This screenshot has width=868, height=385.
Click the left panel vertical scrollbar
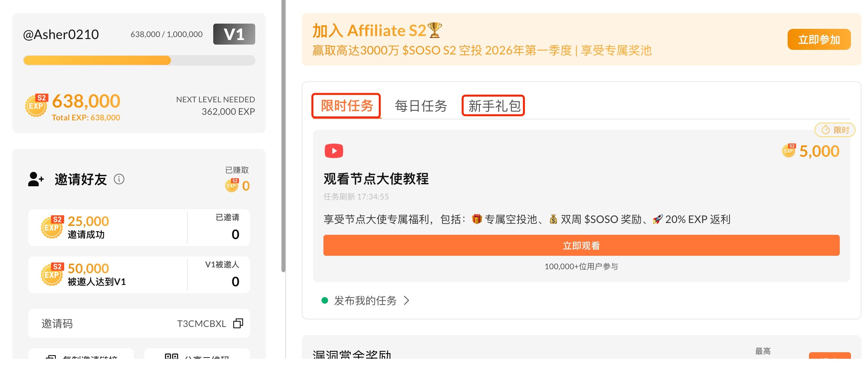coord(283,135)
